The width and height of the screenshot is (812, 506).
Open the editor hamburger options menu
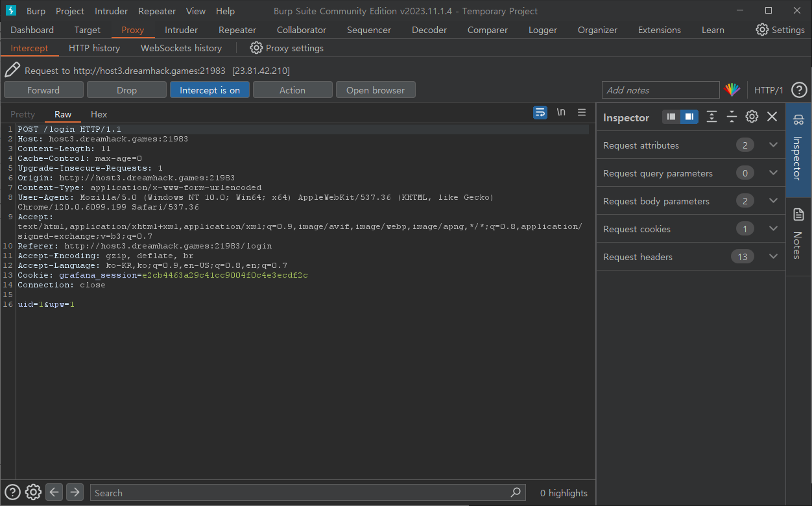point(582,112)
